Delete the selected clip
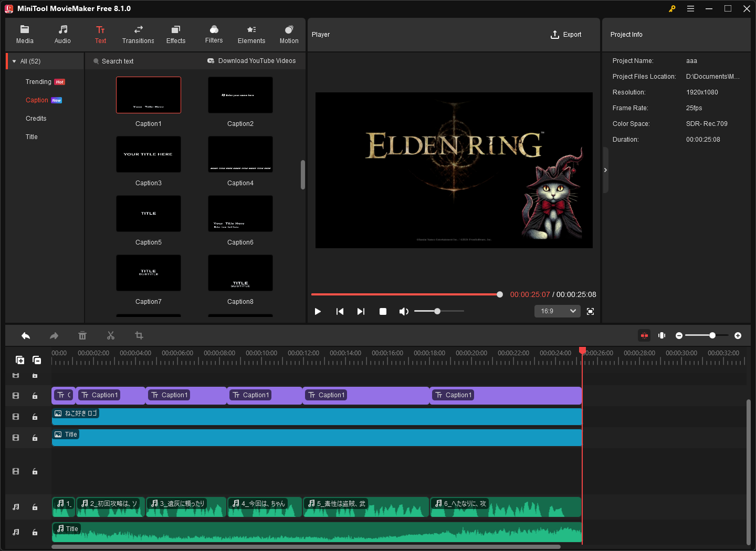The image size is (756, 551). pyautogui.click(x=82, y=335)
